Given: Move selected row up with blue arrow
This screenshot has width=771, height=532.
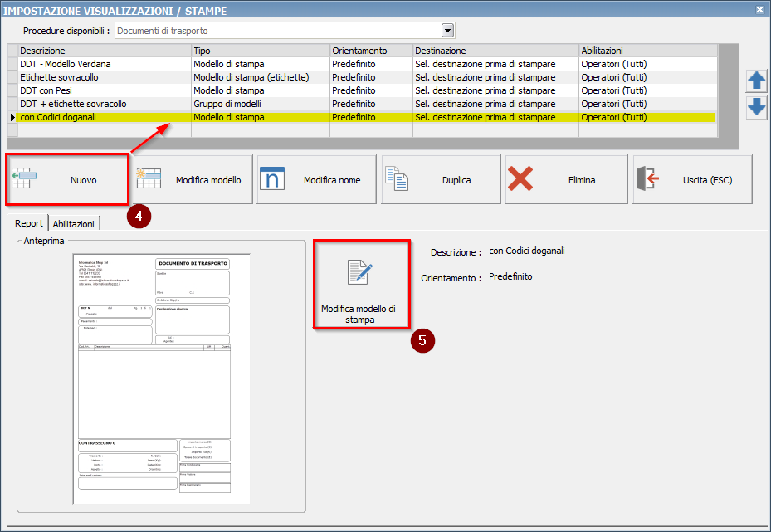Looking at the screenshot, I should (756, 81).
